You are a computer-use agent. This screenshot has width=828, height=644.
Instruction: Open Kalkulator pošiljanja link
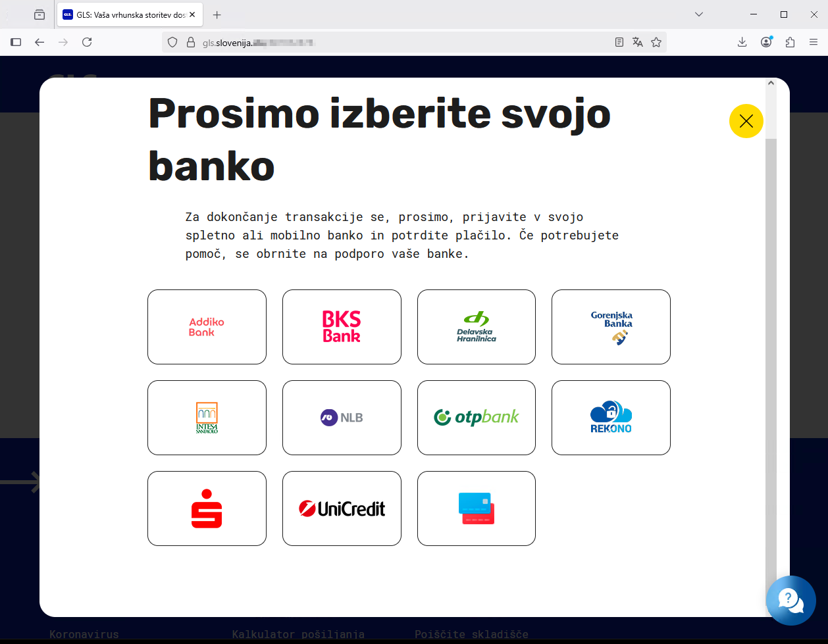(x=298, y=635)
